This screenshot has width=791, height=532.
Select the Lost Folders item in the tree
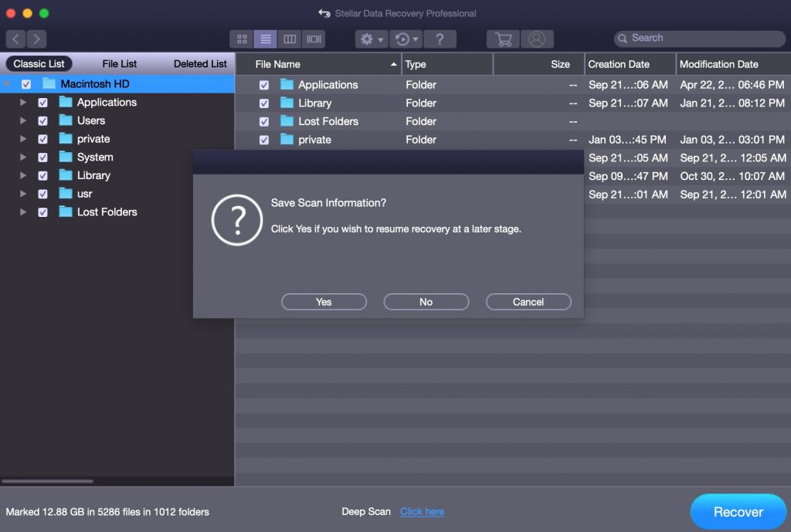click(x=107, y=212)
